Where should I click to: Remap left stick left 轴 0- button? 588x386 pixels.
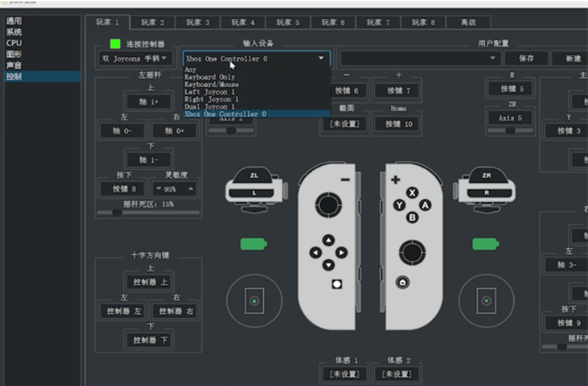(122, 131)
